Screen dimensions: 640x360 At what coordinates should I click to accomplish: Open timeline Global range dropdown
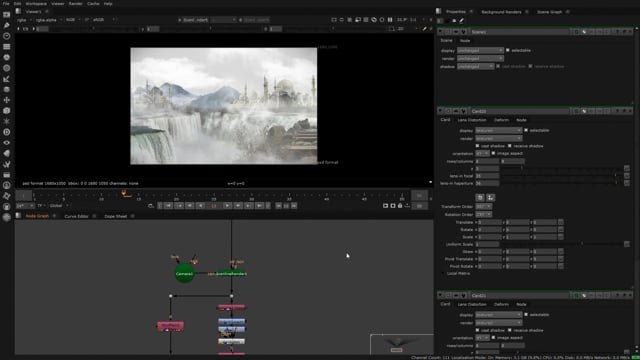(x=58, y=206)
